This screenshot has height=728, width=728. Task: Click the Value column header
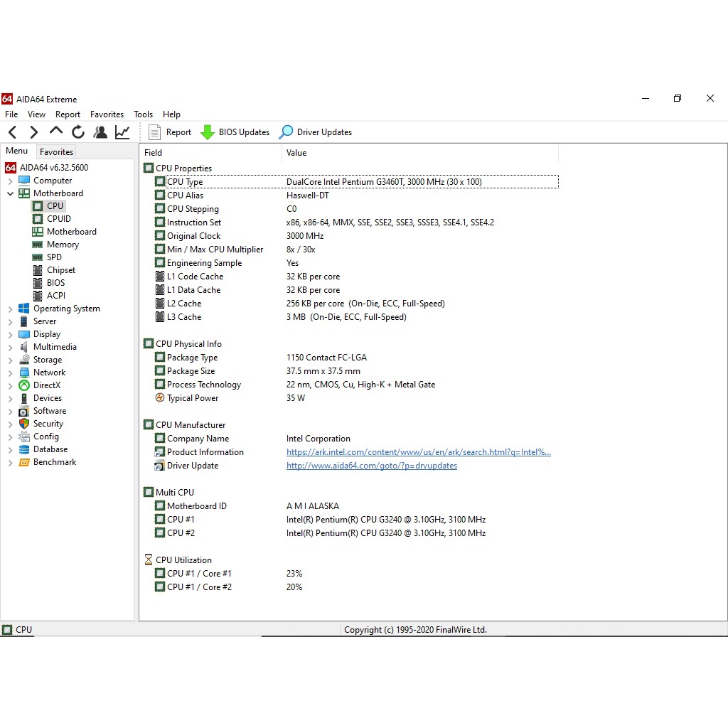[419, 153]
